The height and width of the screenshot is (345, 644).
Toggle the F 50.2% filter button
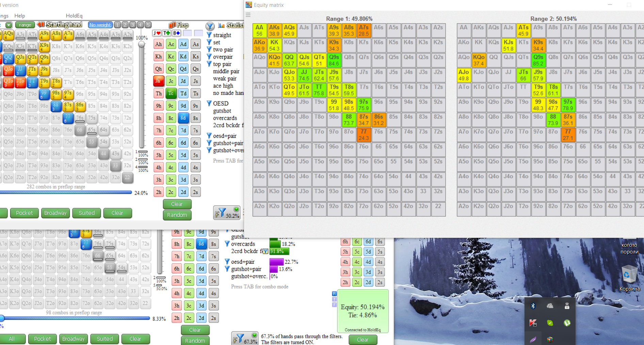(227, 212)
